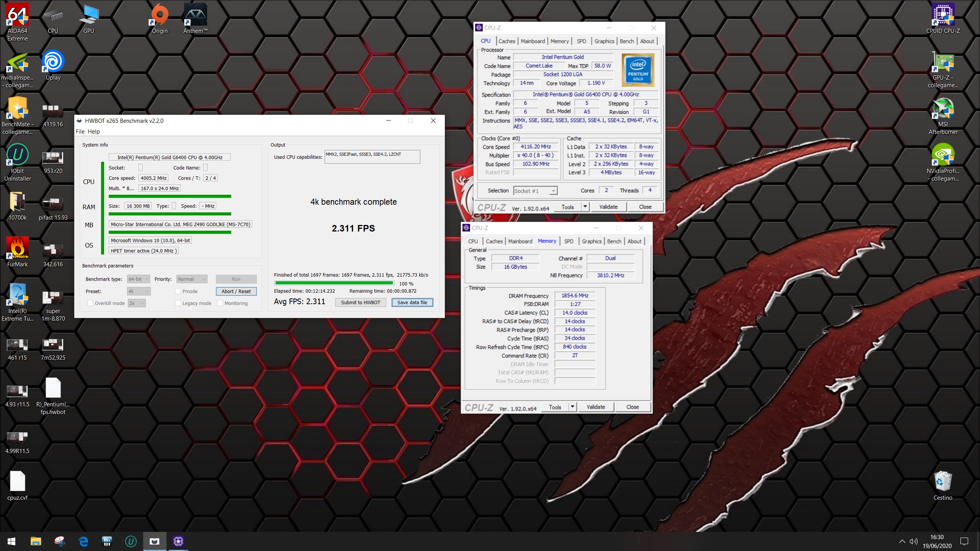Open About tab in top CPU-Z
This screenshot has height=551, width=980.
[647, 41]
